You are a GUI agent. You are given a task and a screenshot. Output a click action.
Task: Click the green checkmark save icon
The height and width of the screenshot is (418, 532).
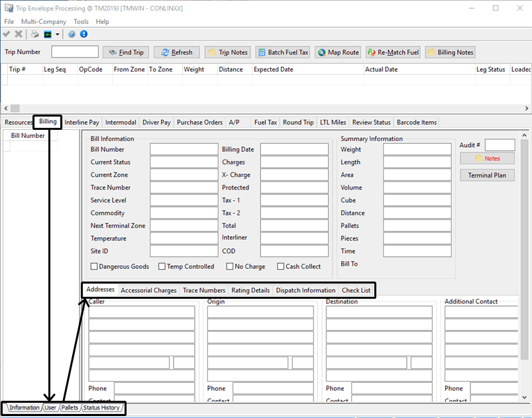(7, 34)
